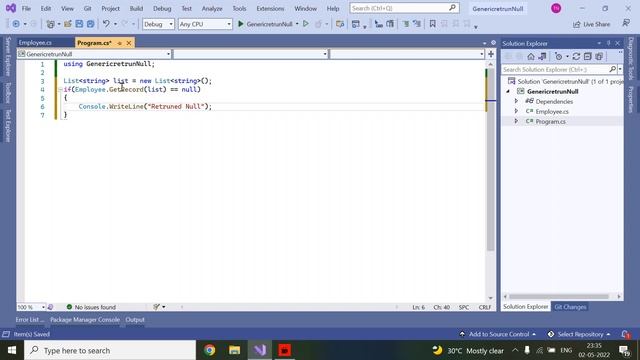The height and width of the screenshot is (360, 640).
Task: Open the undo history dropdown arrow
Action: [x=116, y=24]
